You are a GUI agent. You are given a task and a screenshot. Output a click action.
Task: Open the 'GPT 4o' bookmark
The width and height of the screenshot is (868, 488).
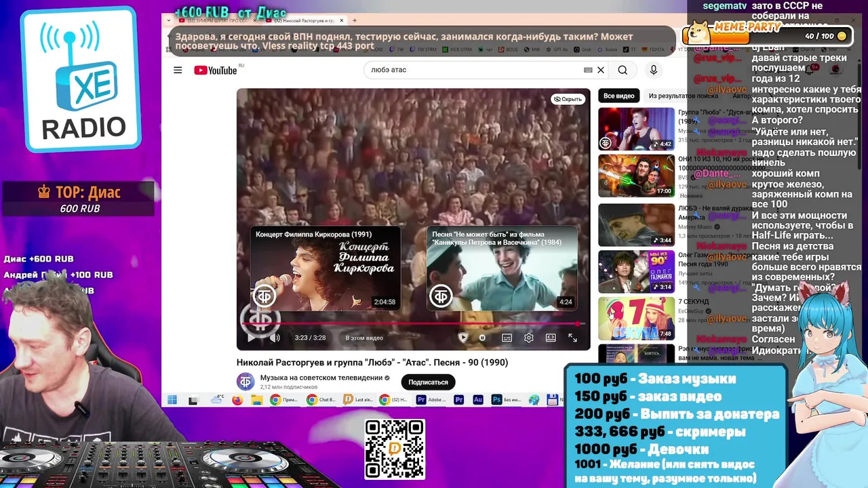pyautogui.click(x=557, y=49)
